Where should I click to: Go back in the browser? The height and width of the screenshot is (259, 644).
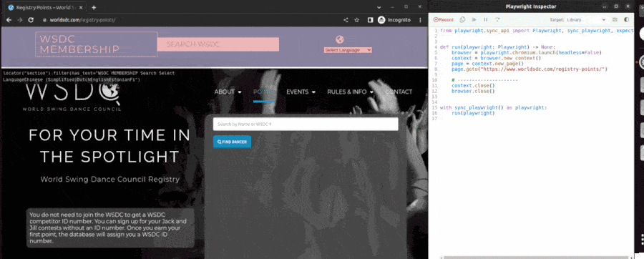[9, 20]
